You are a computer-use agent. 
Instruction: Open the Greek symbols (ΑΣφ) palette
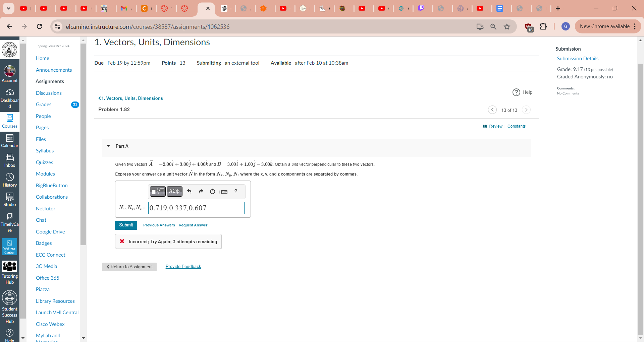(174, 191)
